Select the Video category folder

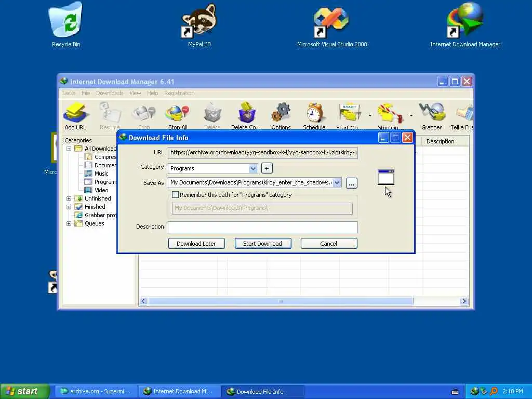click(x=101, y=190)
